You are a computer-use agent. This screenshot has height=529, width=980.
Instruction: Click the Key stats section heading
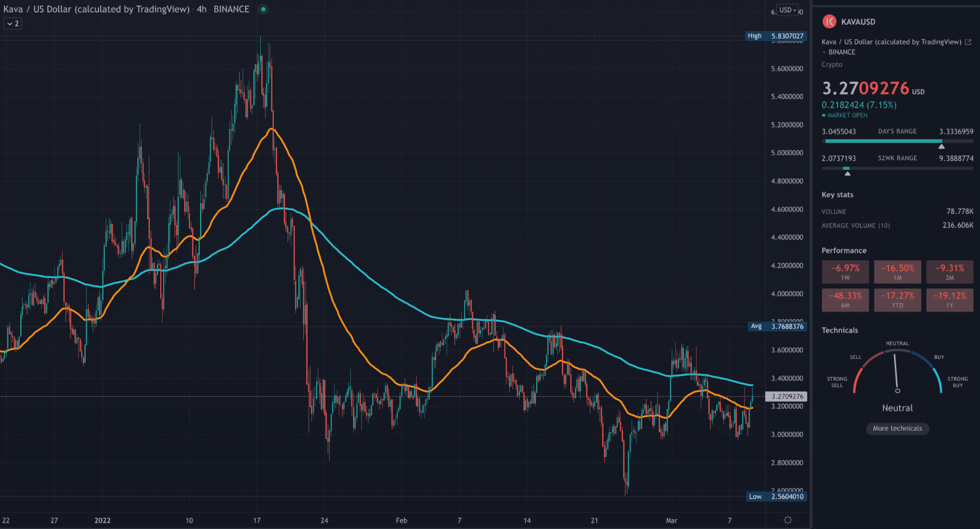tap(837, 195)
